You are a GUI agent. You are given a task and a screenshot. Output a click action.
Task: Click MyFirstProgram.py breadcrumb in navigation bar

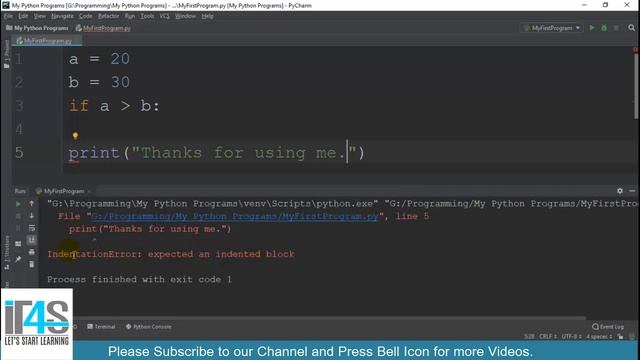(x=103, y=28)
